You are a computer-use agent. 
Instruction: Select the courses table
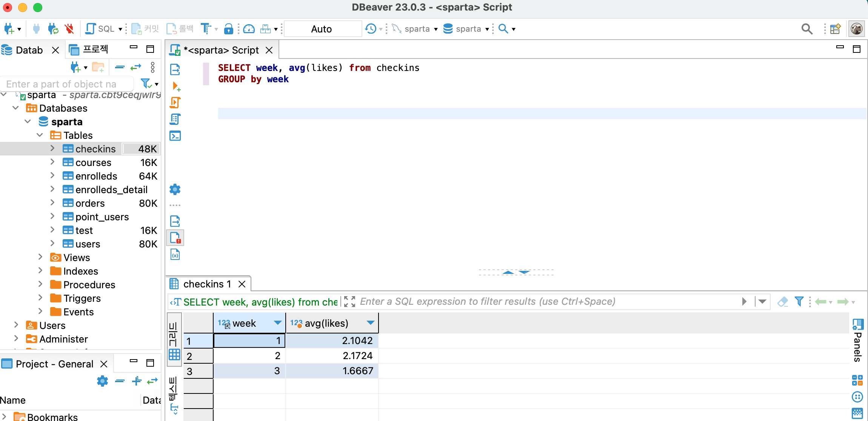(93, 163)
